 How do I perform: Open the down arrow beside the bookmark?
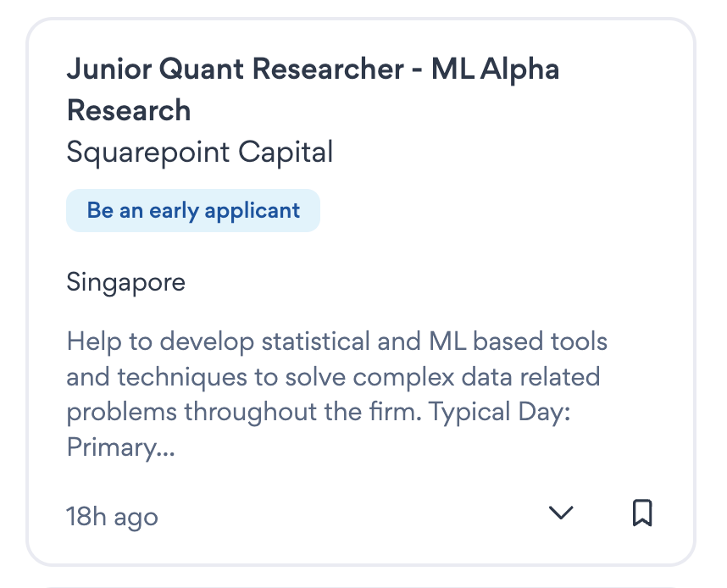pos(561,513)
